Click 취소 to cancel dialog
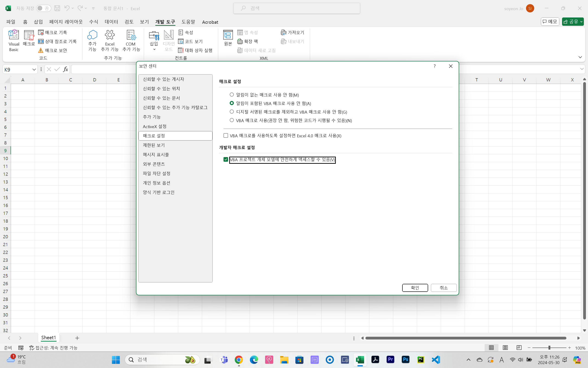588x368 pixels. click(x=444, y=288)
